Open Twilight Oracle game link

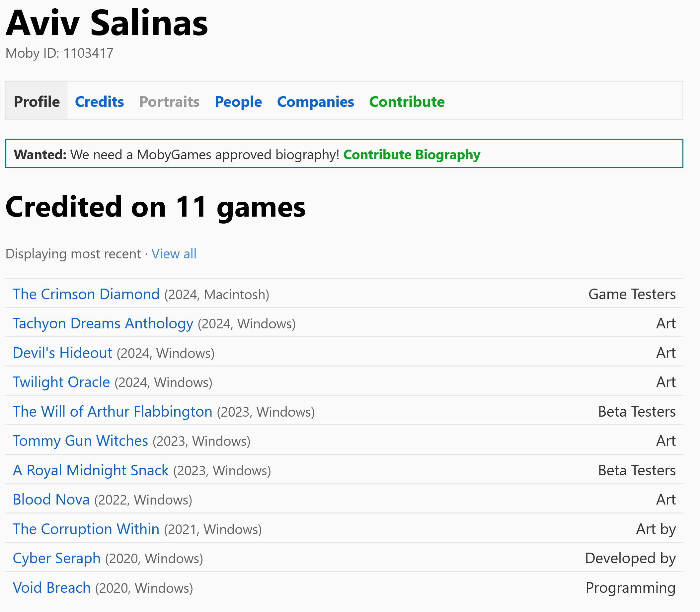[61, 382]
